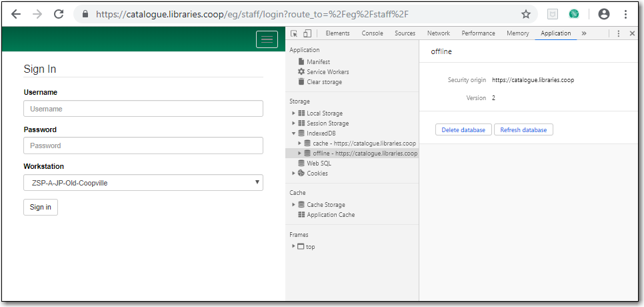Switch to the Console tab
Screen dimensions: 644x307
tap(372, 33)
